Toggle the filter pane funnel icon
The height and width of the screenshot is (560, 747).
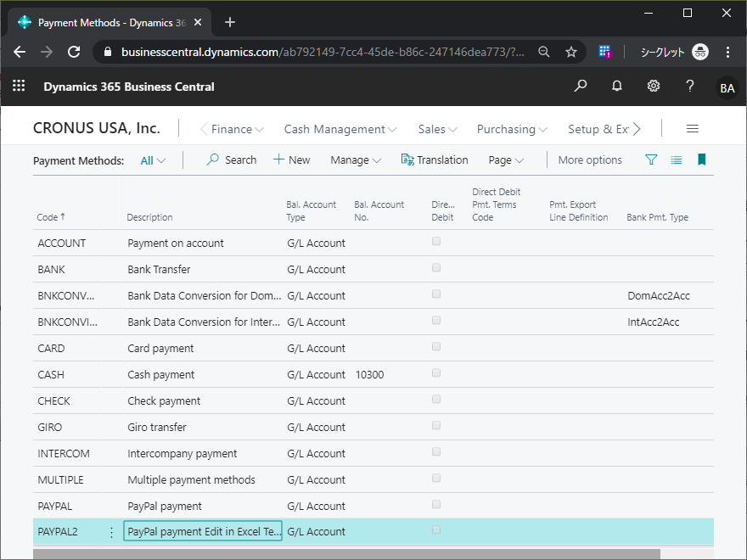651,160
